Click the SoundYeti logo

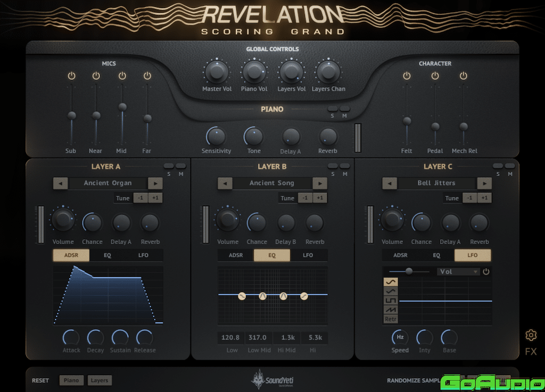(272, 379)
